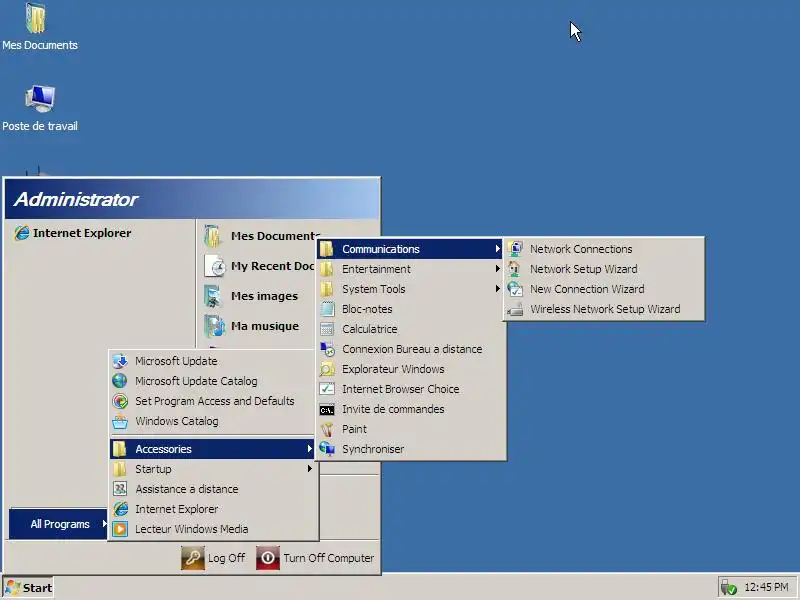
Task: Click the pinned Internet Explorer icon
Action: (x=21, y=233)
